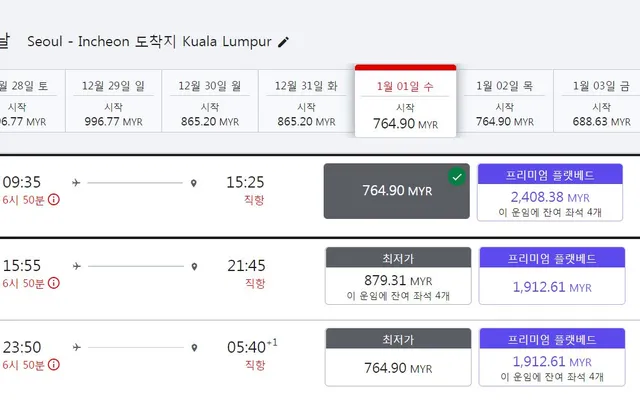Screen dimensions: 640x400
Task: Open info icon for 09:35 flight duration
Action: tap(53, 200)
